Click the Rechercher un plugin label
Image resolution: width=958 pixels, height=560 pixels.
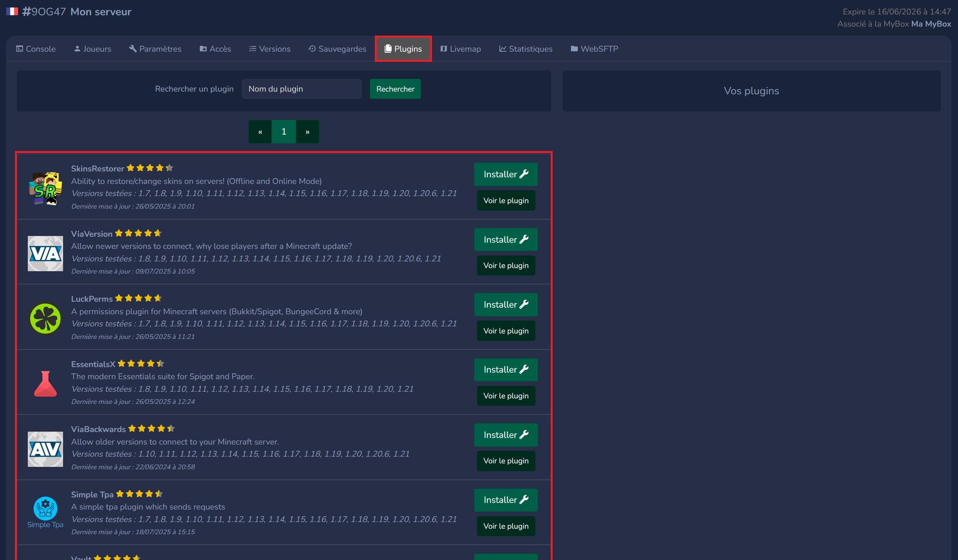tap(194, 89)
